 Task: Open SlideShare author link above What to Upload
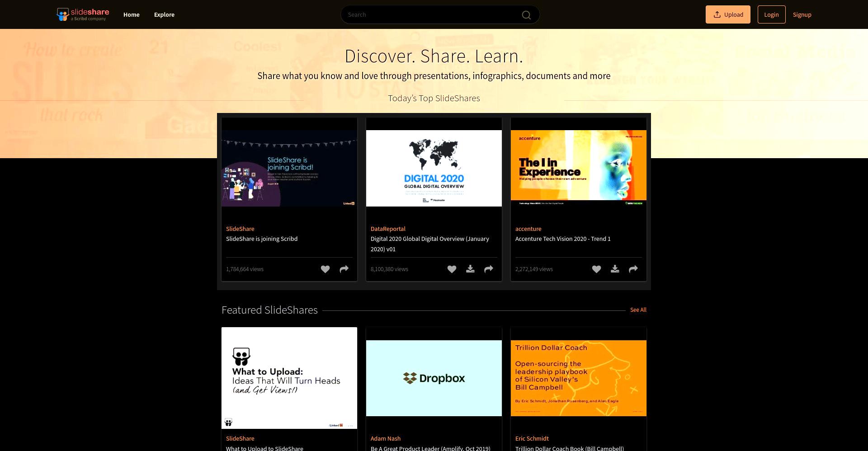coord(240,438)
